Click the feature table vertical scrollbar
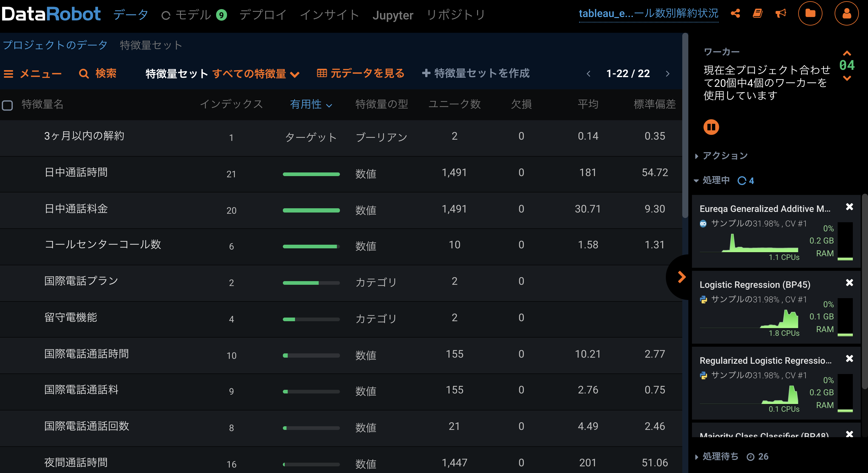The width and height of the screenshot is (868, 473). [685, 125]
